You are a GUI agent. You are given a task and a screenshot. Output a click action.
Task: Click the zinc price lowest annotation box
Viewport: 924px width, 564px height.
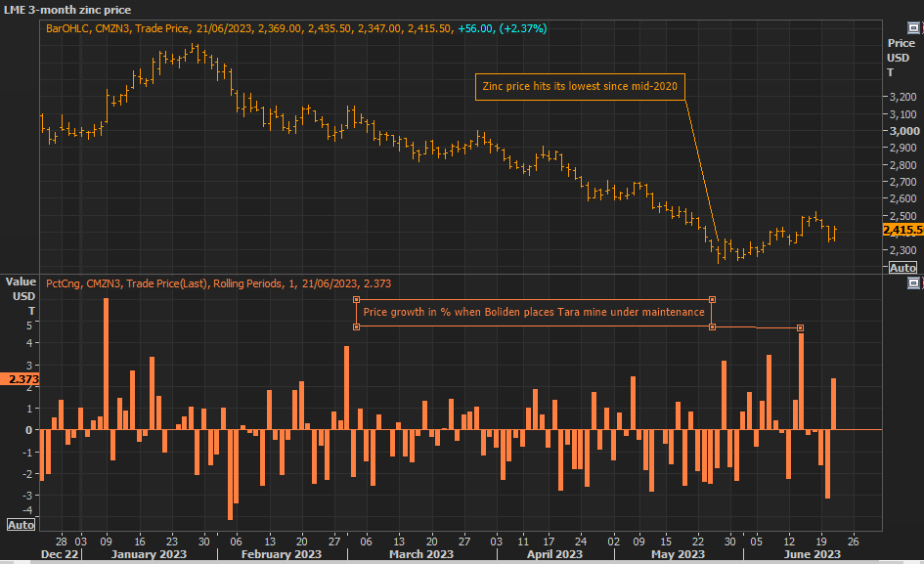(x=580, y=86)
